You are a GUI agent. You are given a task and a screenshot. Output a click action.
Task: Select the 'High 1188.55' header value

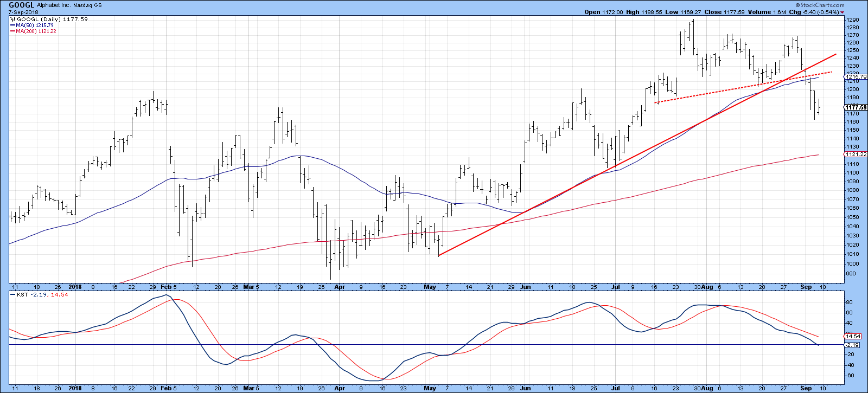click(644, 12)
